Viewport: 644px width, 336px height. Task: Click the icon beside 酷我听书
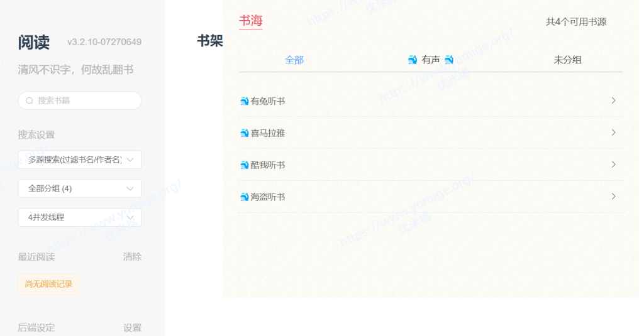click(245, 165)
